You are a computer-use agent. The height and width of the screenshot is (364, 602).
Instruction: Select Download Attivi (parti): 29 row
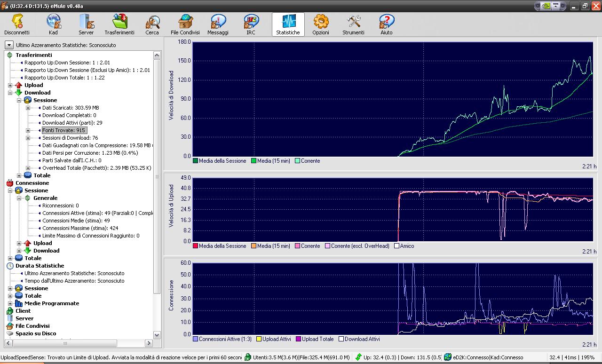click(x=72, y=123)
